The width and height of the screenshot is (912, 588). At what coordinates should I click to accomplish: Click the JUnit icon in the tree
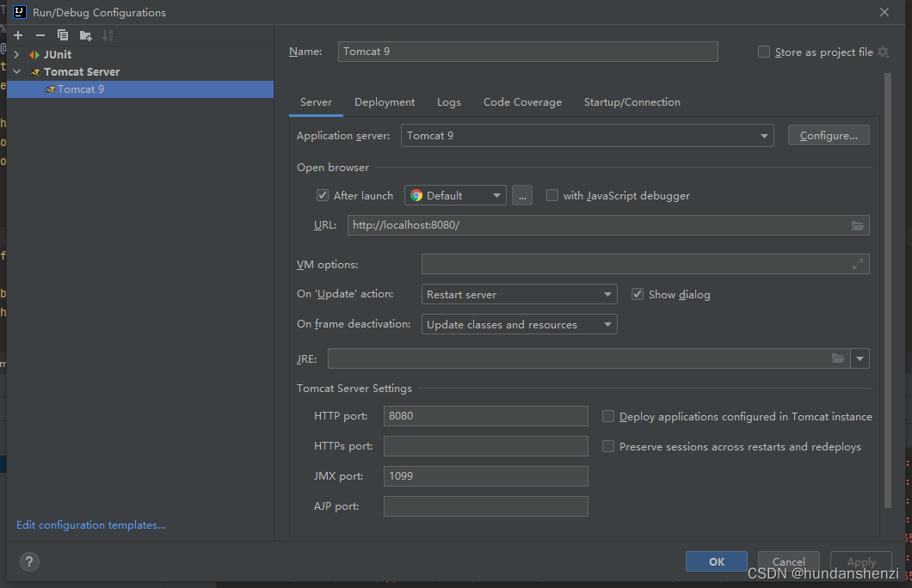(34, 55)
